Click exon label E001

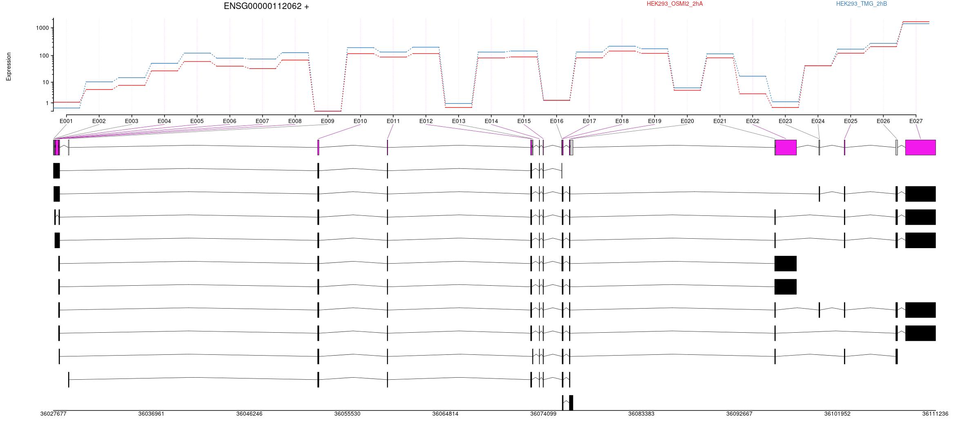(66, 121)
